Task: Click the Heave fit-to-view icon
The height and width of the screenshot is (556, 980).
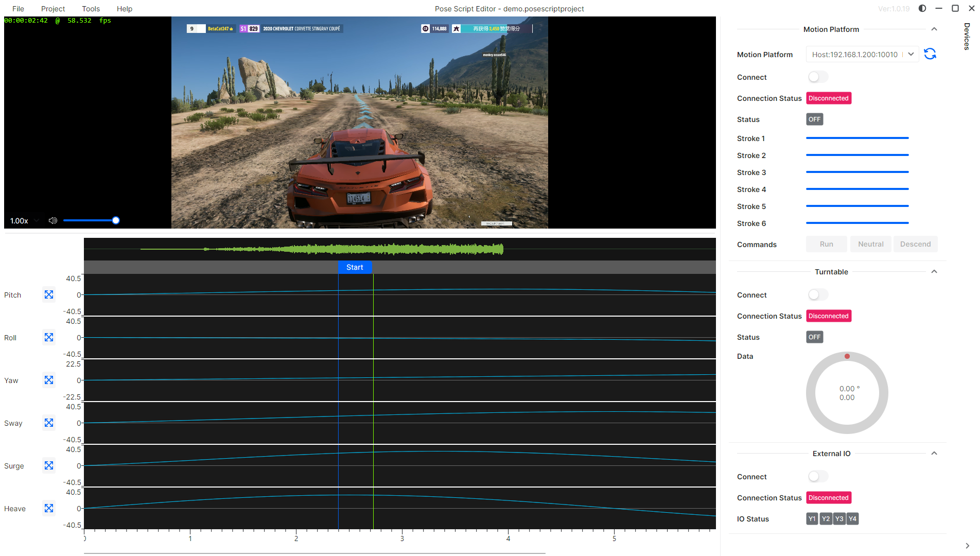Action: click(49, 508)
